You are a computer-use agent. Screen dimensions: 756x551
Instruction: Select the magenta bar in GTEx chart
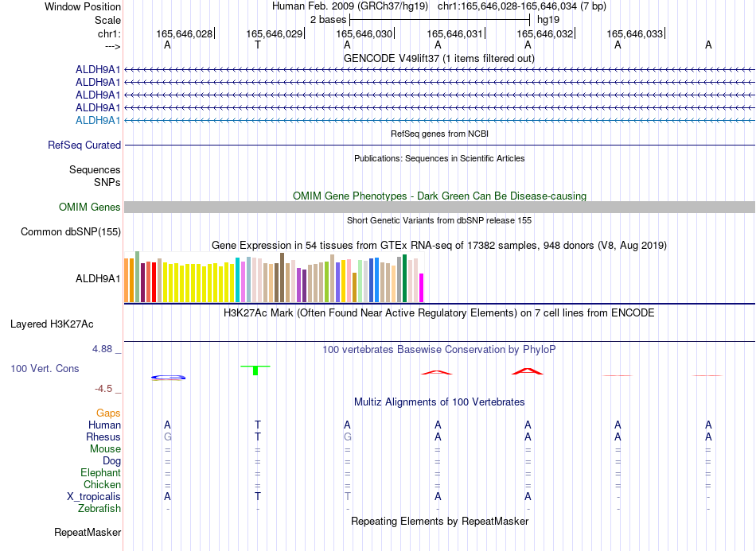coord(422,288)
